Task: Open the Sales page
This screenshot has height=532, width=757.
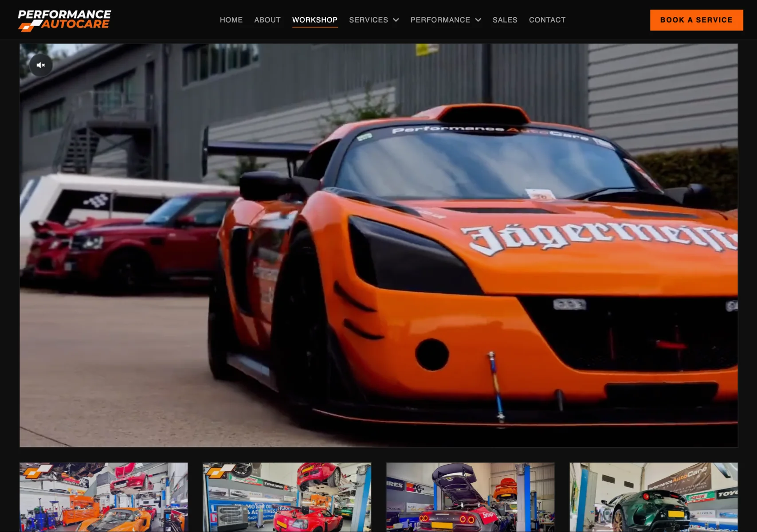Action: (x=505, y=20)
